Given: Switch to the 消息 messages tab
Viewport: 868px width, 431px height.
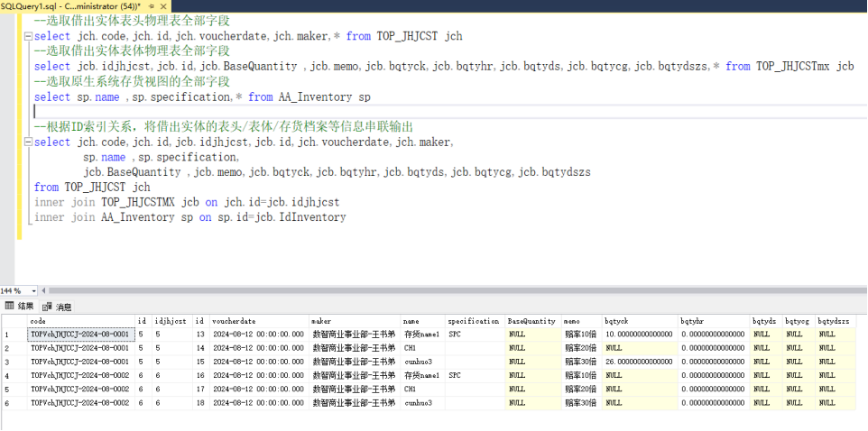Looking at the screenshot, I should tap(58, 307).
